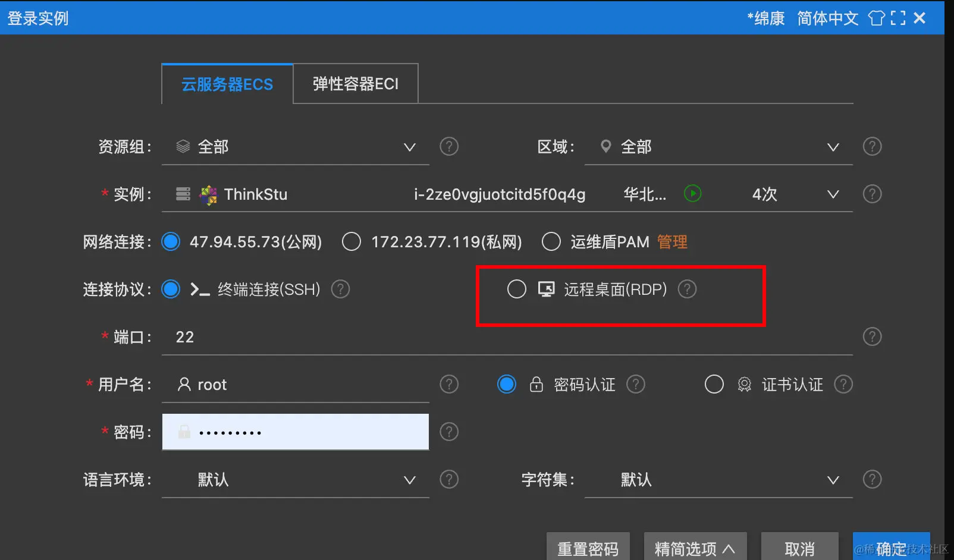The image size is (954, 560).
Task: Click help icon next to 用户名 field
Action: pyautogui.click(x=449, y=384)
